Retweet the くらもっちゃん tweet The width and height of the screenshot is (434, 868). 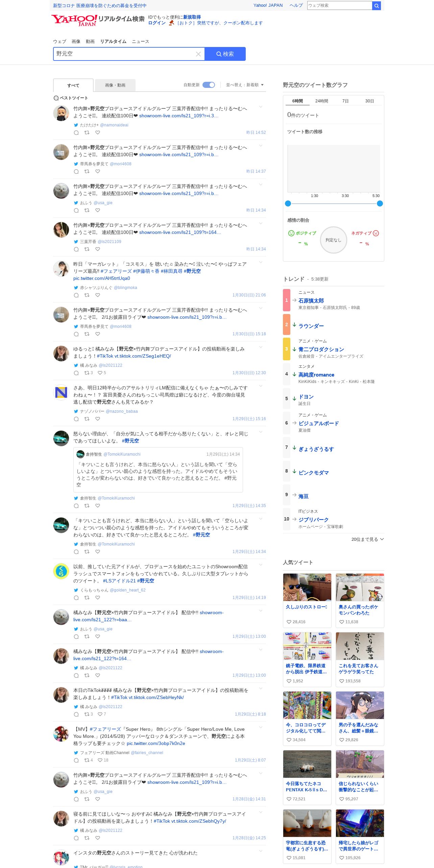click(x=87, y=598)
